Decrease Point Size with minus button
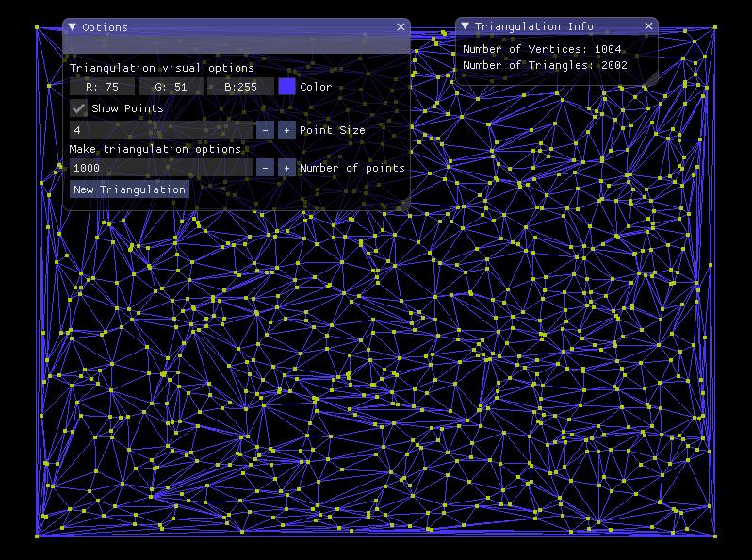 click(x=265, y=130)
